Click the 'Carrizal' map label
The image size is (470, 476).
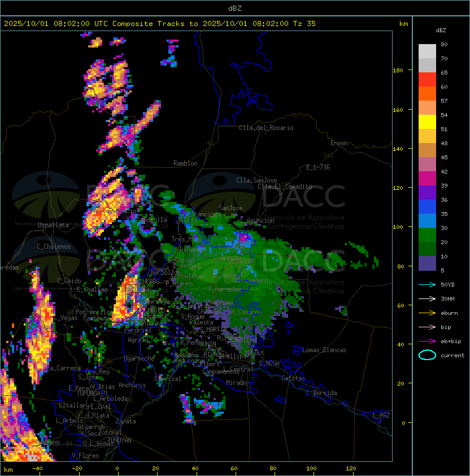click(168, 379)
